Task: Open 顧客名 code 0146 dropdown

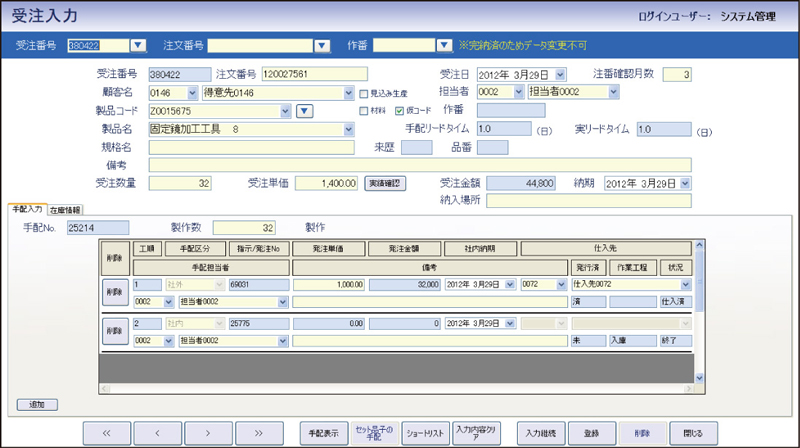Action: [x=192, y=93]
